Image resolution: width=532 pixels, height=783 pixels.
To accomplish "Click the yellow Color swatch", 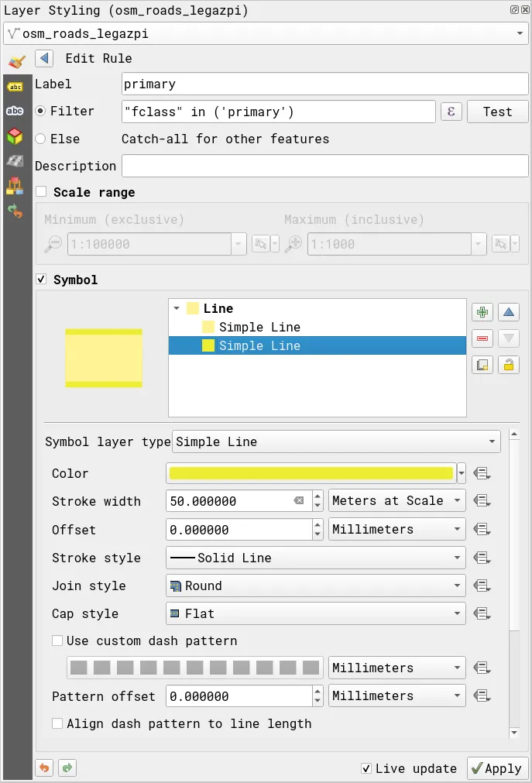I will pos(311,473).
